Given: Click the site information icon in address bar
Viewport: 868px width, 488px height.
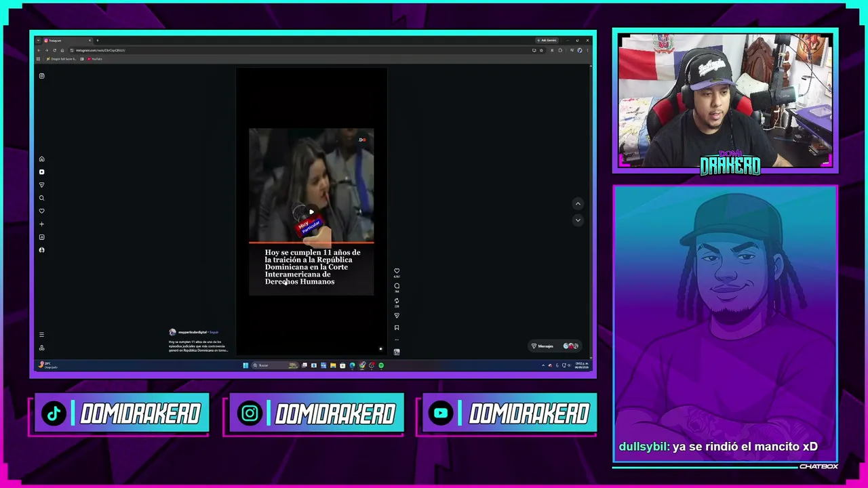Looking at the screenshot, I should coord(72,50).
